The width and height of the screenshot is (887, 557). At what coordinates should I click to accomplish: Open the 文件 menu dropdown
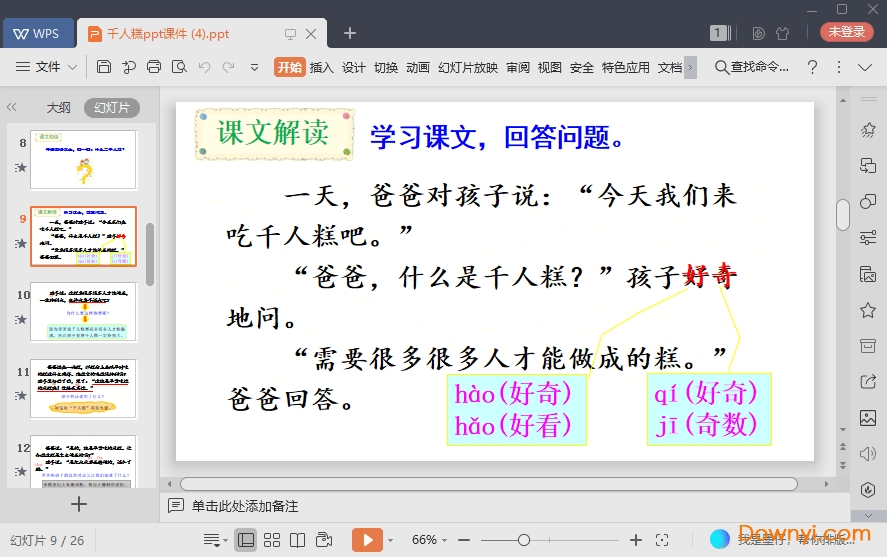pos(47,67)
